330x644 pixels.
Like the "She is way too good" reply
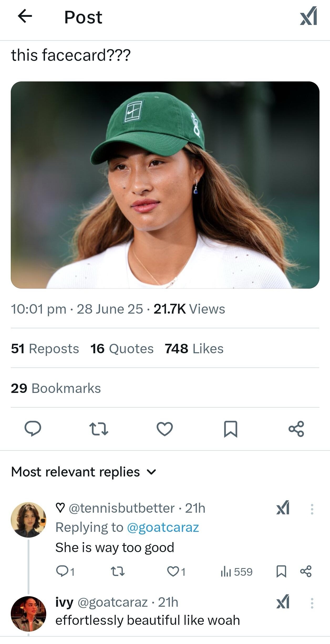click(x=173, y=572)
